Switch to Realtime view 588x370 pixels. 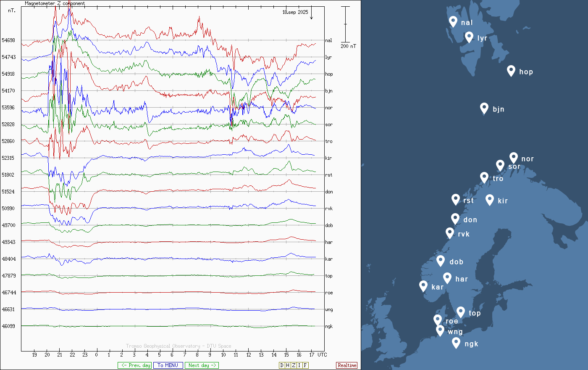tap(346, 365)
